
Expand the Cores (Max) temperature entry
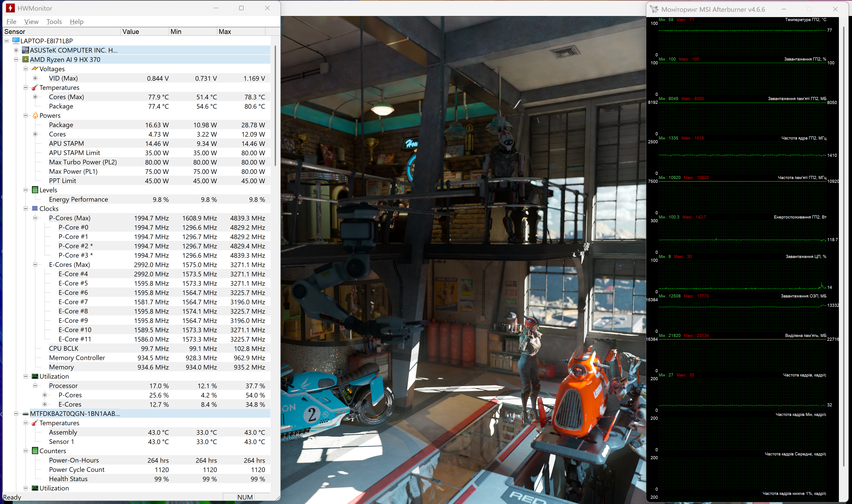tap(35, 97)
